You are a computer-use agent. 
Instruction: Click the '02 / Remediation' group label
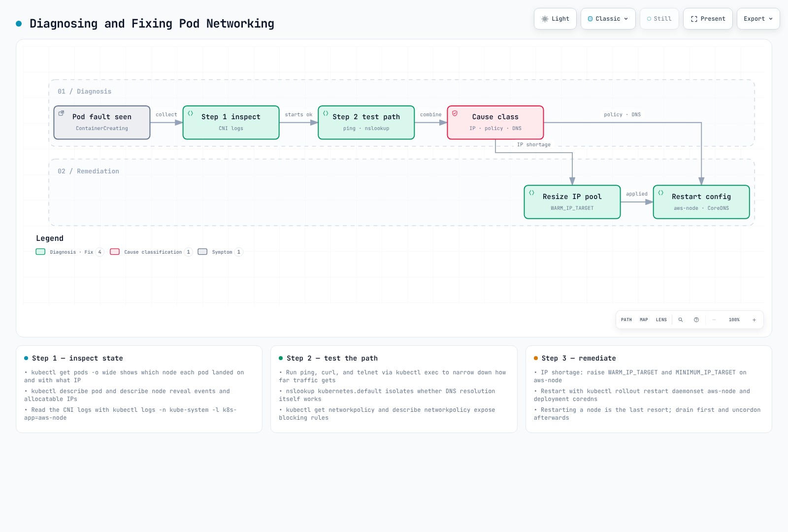[x=89, y=171]
